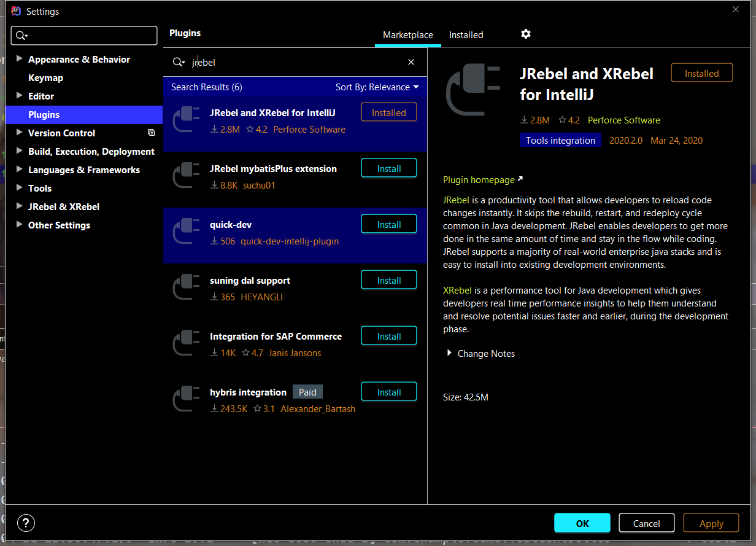Clear the jrebel plugin search text
Image resolution: width=756 pixels, height=546 pixels.
(x=411, y=62)
